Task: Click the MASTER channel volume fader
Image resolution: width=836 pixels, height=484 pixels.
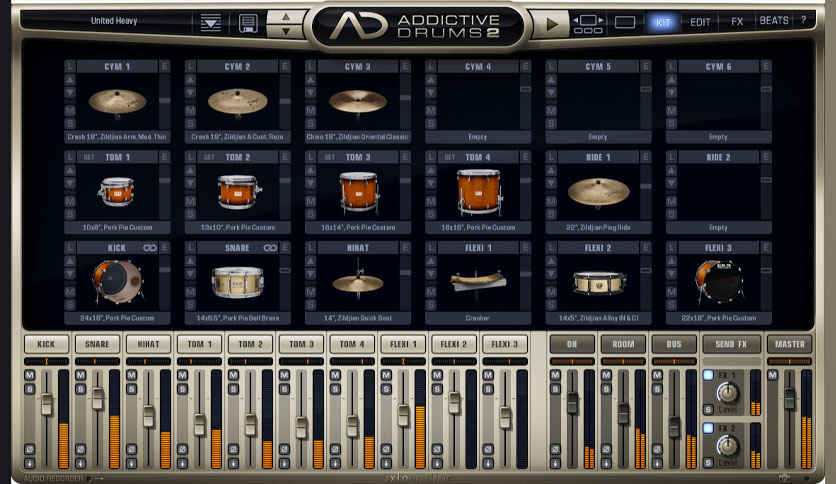Action: click(790, 398)
